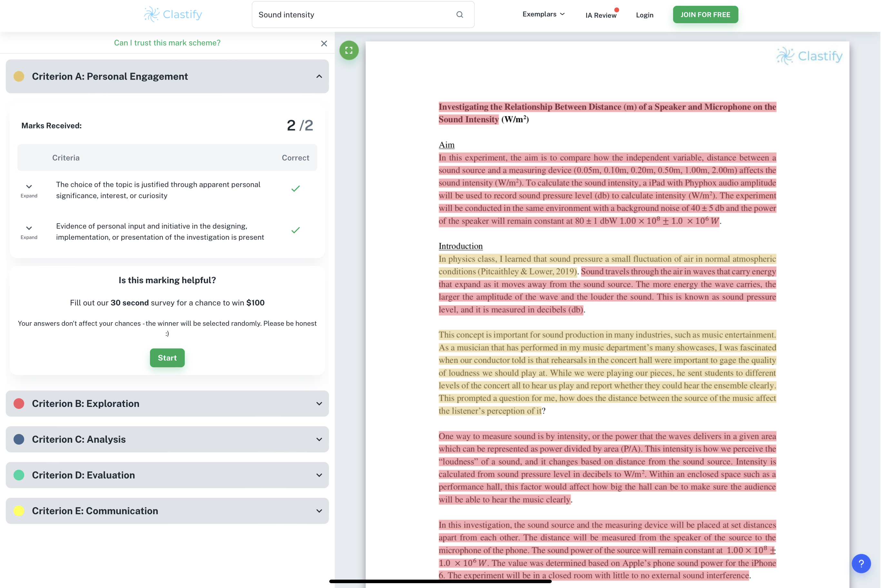This screenshot has height=588, width=881.
Task: Close the mark scheme trust banner
Action: 324,43
